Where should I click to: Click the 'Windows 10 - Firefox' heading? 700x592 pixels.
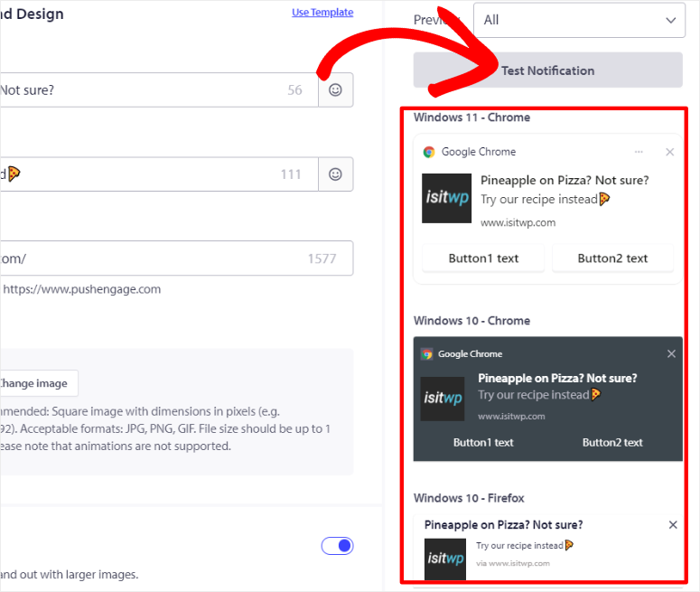[469, 498]
